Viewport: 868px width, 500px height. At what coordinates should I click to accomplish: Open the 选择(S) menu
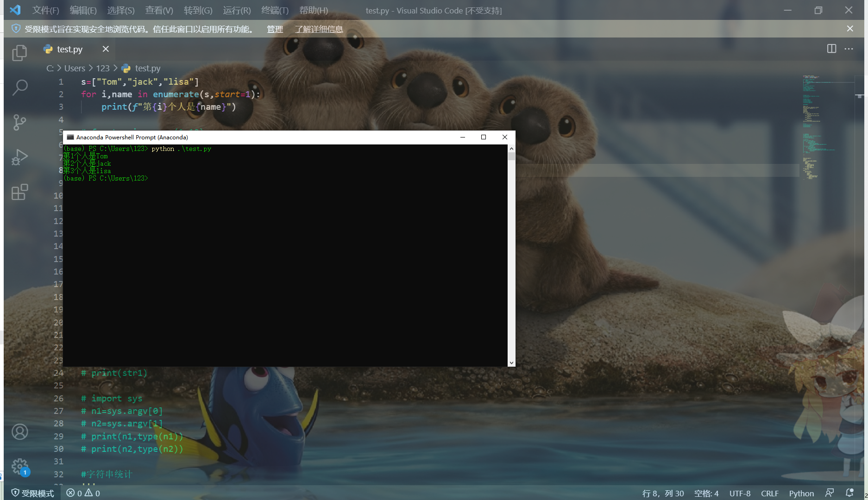(x=121, y=10)
